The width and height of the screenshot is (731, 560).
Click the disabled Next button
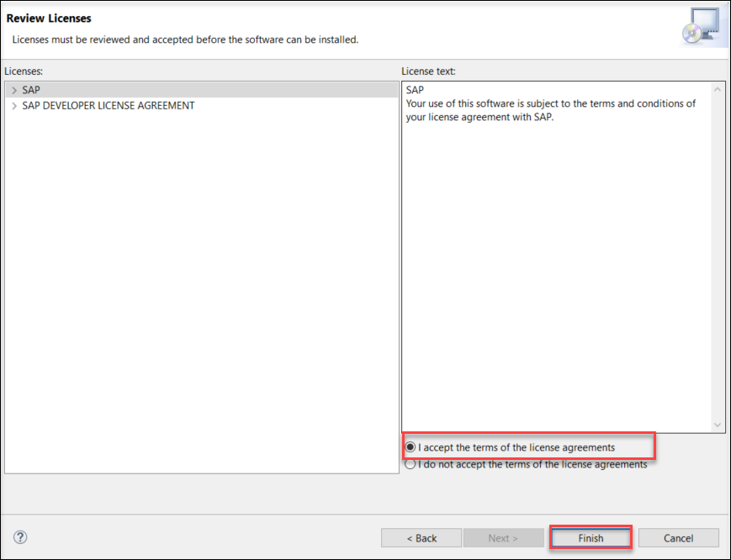503,538
